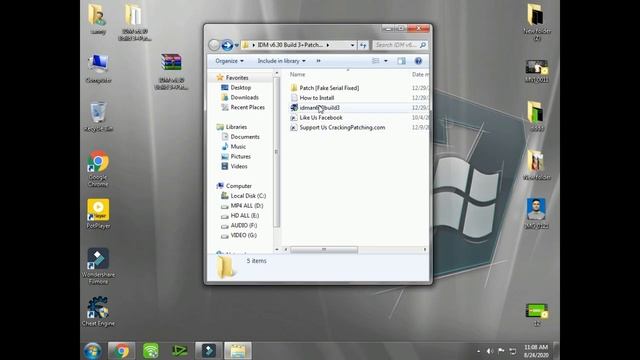The image size is (640, 360).
Task: Select the idman installer build3 file
Action: click(x=319, y=108)
